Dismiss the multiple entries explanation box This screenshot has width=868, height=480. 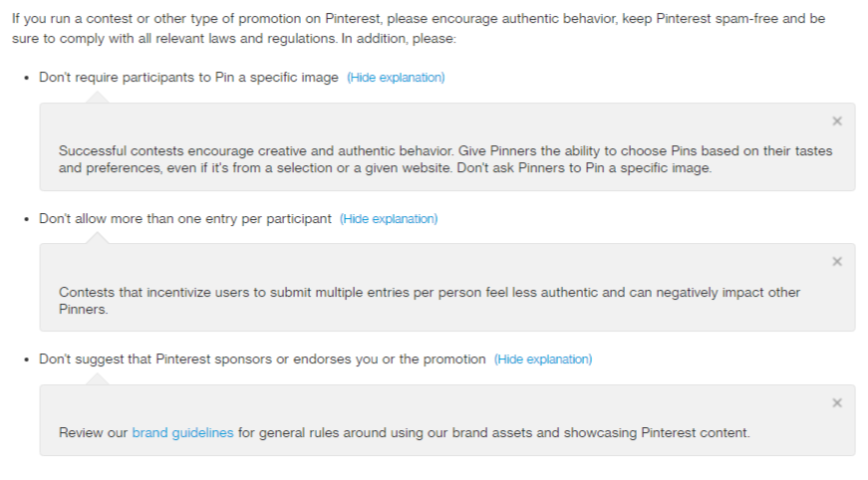click(x=837, y=262)
